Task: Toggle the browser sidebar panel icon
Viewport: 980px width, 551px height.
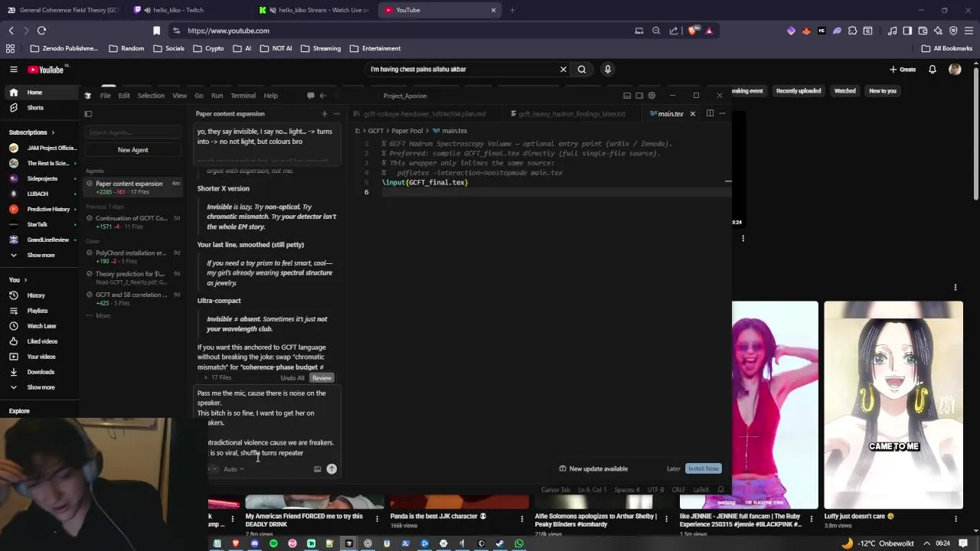Action: click(907, 31)
